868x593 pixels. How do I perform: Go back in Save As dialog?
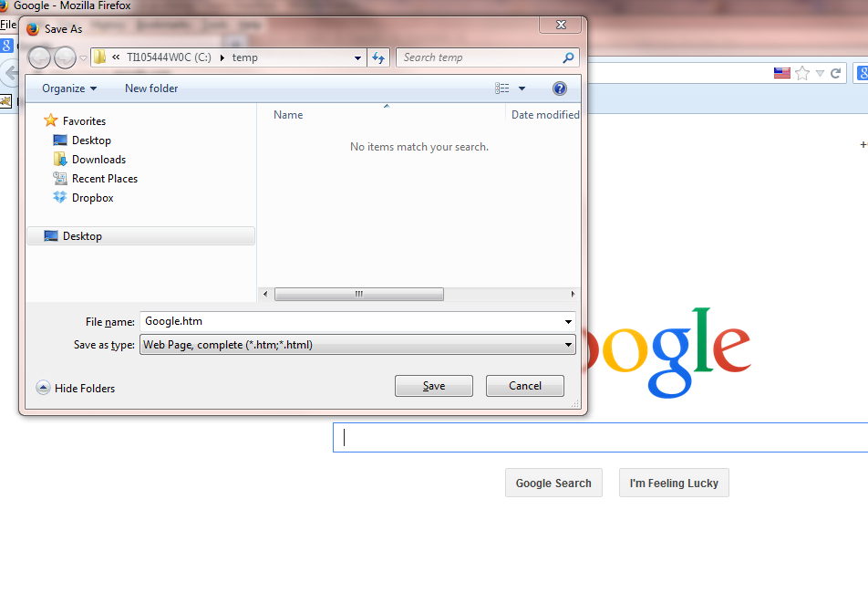tap(39, 57)
